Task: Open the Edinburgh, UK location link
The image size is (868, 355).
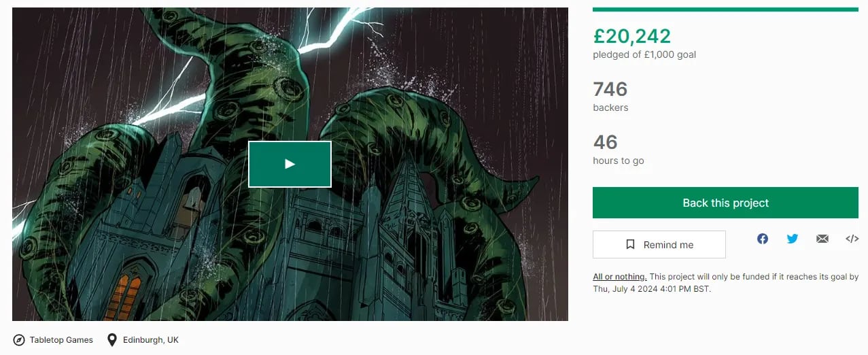Action: (151, 340)
